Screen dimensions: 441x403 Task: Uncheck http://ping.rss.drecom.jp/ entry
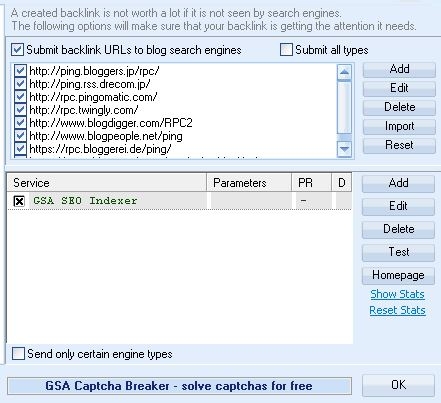[x=20, y=84]
